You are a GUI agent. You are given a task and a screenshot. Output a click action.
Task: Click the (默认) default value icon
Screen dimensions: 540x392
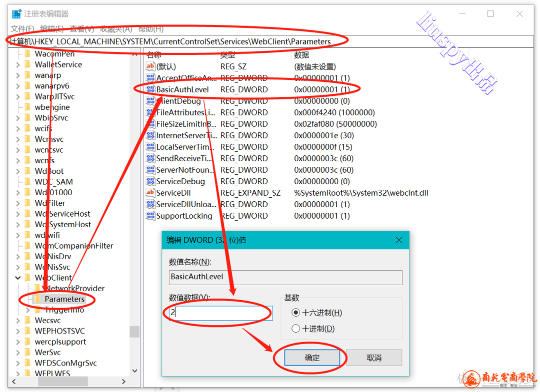click(x=150, y=66)
